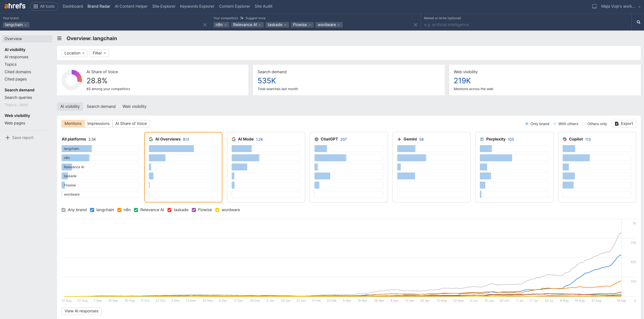This screenshot has height=319, width=644.
Task: Click the ChatGPT platform icon
Action: pos(316,139)
